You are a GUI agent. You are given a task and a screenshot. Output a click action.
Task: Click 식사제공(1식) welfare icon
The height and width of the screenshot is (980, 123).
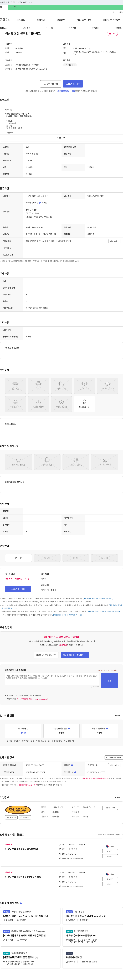[x=85, y=404]
